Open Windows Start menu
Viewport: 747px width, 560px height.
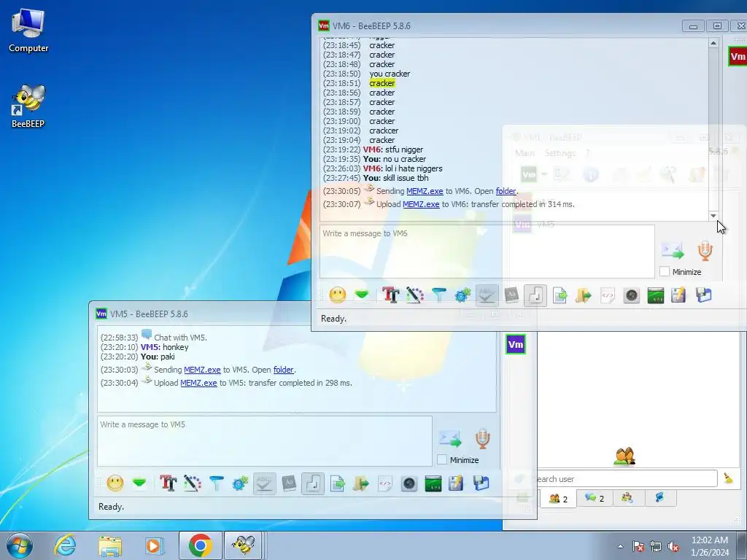[19, 545]
